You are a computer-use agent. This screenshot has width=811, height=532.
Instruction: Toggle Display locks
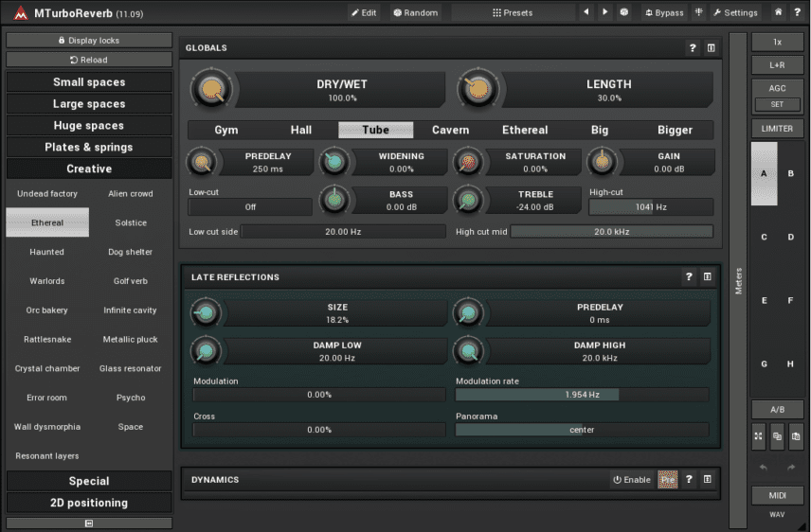point(89,41)
